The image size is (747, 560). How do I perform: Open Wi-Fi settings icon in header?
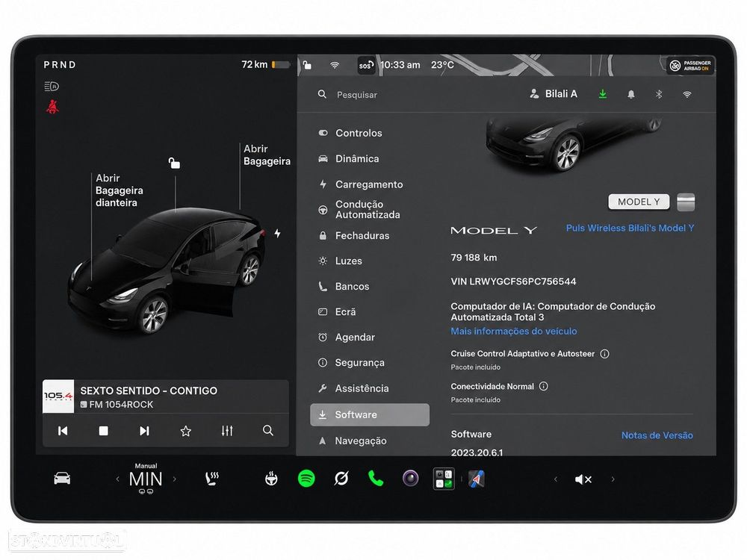[x=687, y=94]
